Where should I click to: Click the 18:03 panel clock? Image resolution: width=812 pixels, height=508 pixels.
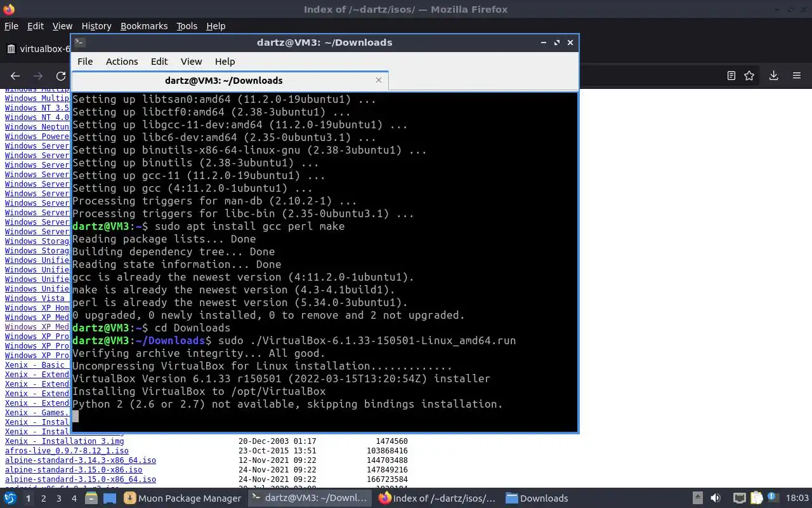click(x=797, y=498)
